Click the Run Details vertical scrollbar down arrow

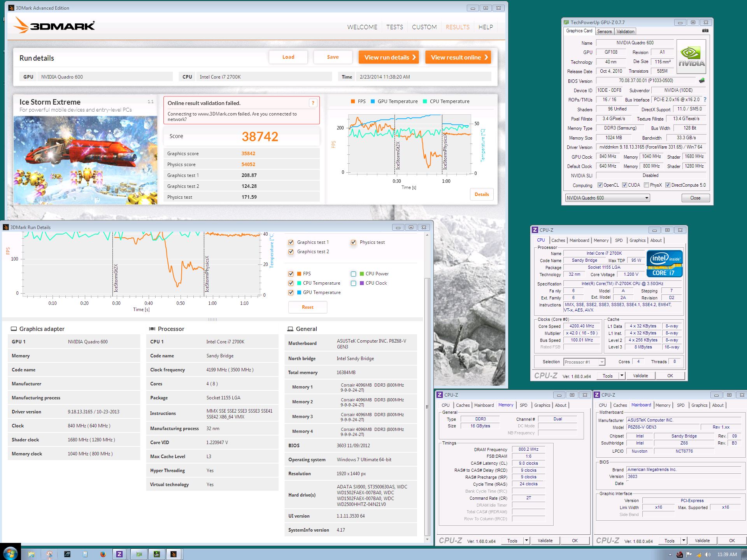(x=427, y=539)
